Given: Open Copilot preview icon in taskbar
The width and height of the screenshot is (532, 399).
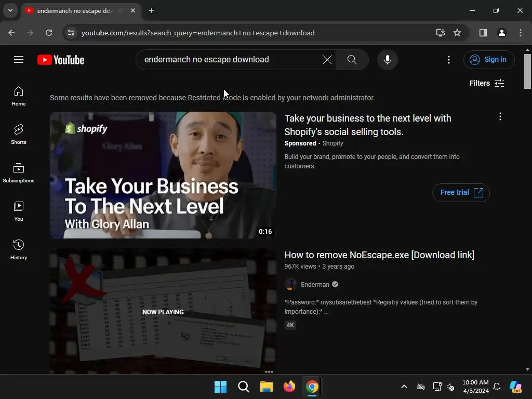Looking at the screenshot, I should pos(515,387).
